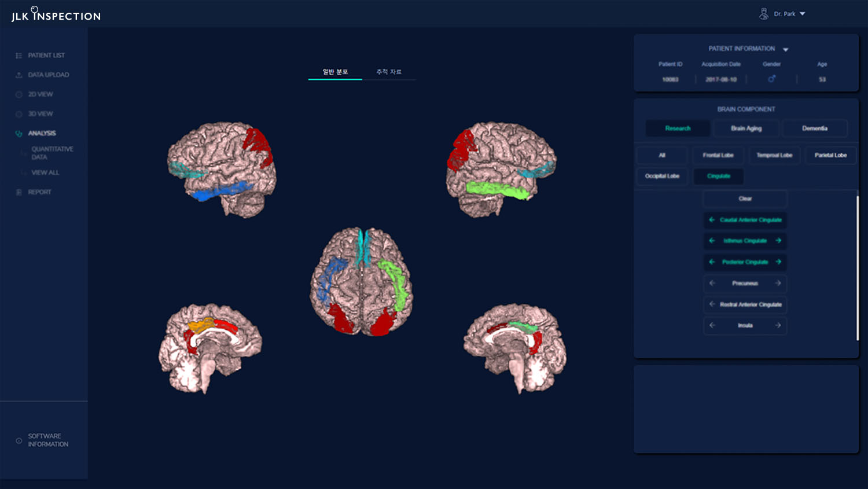The height and width of the screenshot is (489, 868).
Task: Click the Clear button
Action: tap(745, 198)
